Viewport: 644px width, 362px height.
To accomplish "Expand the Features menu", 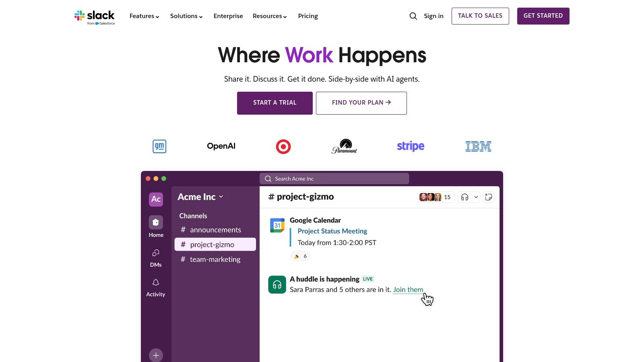I will tap(144, 16).
